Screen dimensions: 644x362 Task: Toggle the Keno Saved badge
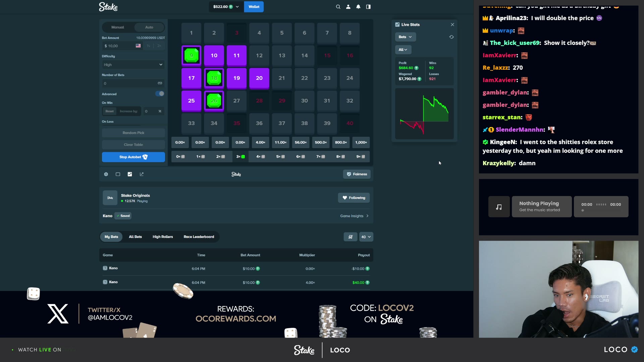point(123,216)
